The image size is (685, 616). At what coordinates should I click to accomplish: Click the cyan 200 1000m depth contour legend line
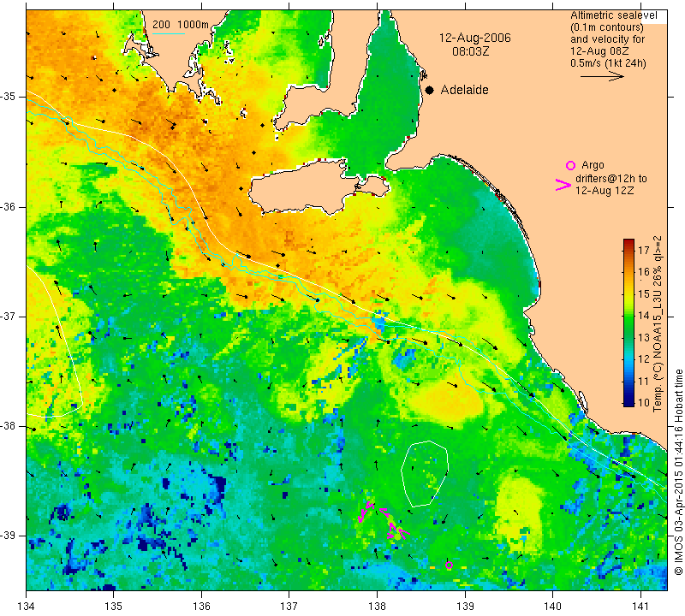(169, 33)
